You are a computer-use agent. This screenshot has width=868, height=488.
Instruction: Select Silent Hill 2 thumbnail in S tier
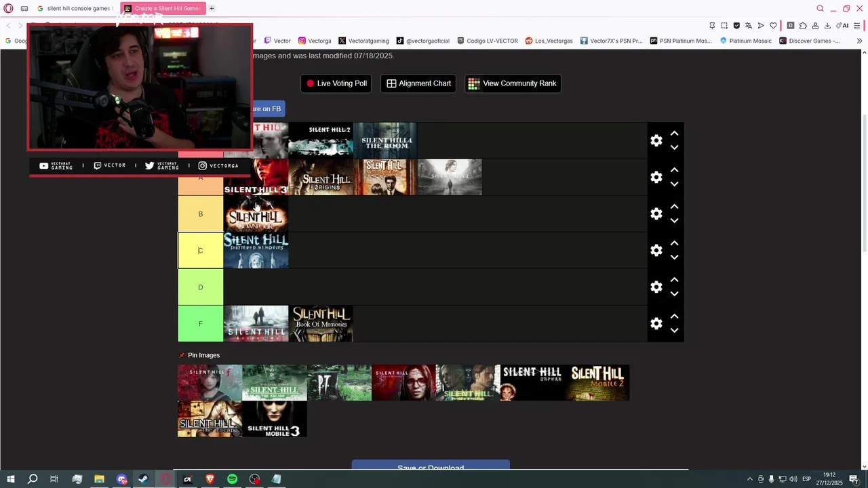[321, 140]
